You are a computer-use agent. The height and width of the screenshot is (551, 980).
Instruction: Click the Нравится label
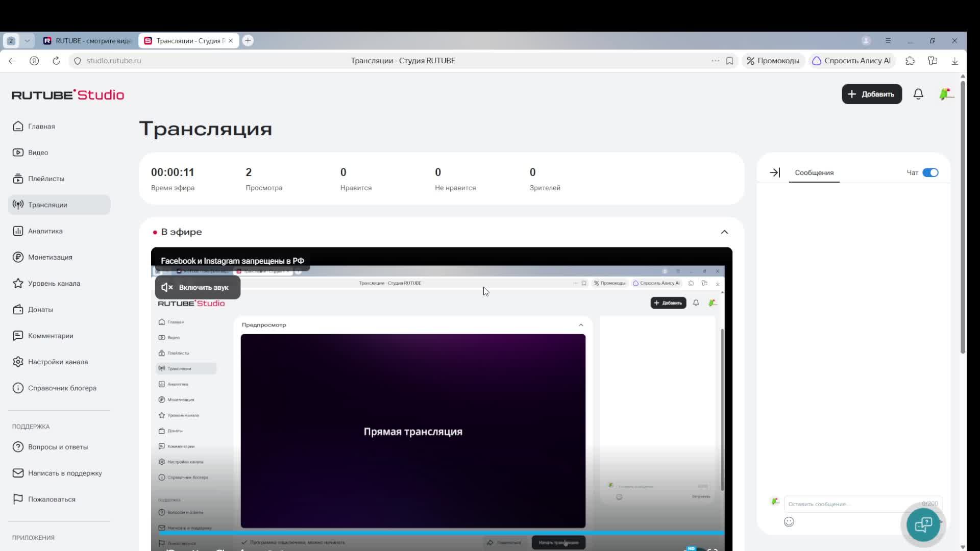pos(356,188)
